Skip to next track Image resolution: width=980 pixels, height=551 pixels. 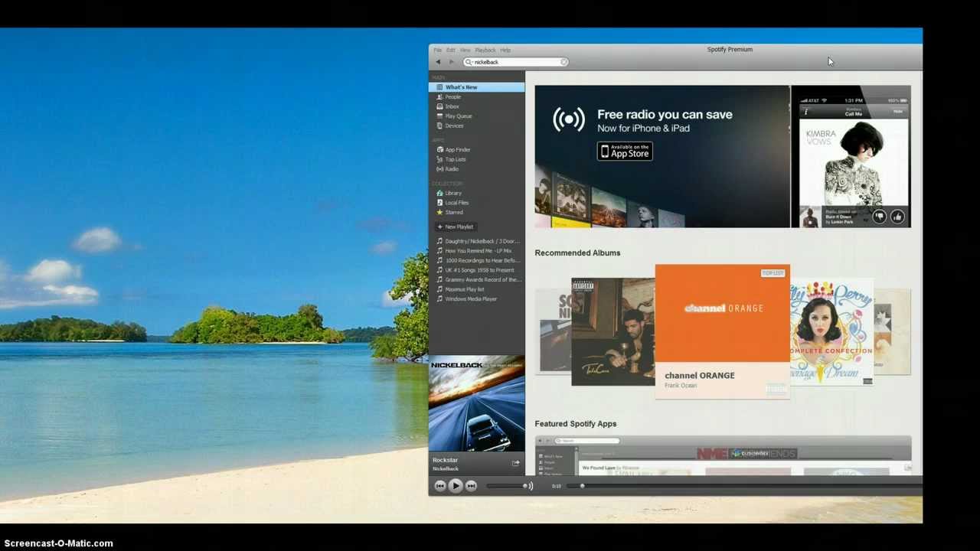coord(471,486)
